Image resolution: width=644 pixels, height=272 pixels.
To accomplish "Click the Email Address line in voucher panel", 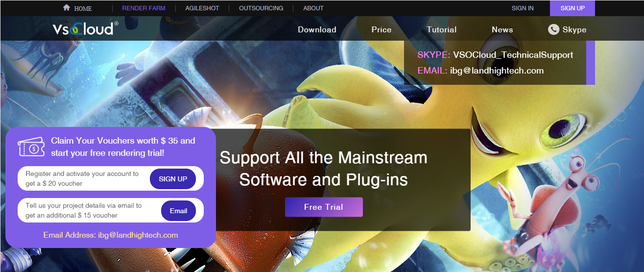I will click(x=111, y=235).
